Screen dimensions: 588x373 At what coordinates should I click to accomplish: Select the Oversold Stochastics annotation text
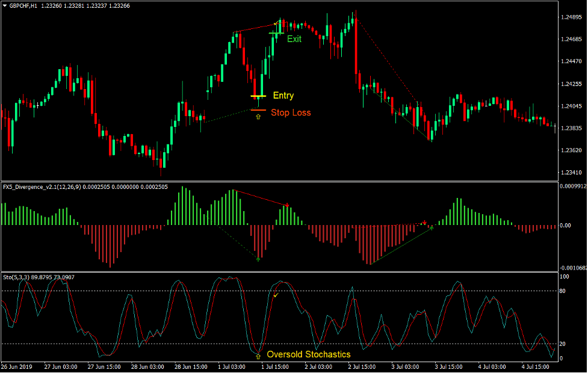tap(308, 354)
